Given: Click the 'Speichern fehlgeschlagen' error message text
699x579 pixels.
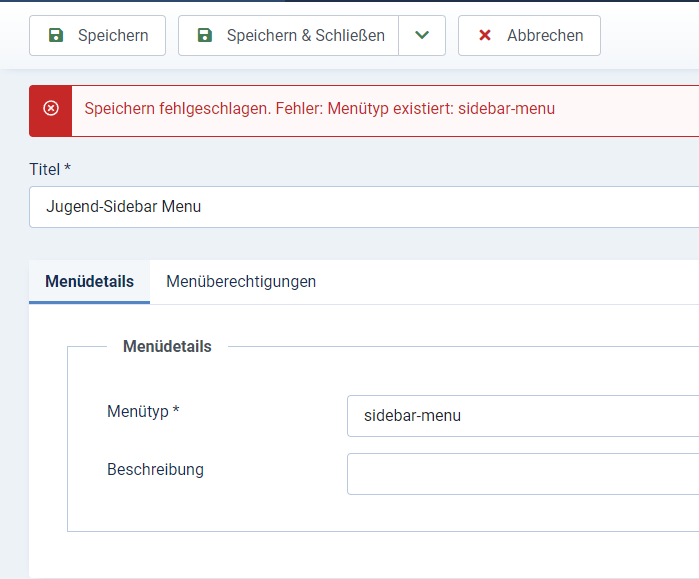Looking at the screenshot, I should (x=320, y=109).
